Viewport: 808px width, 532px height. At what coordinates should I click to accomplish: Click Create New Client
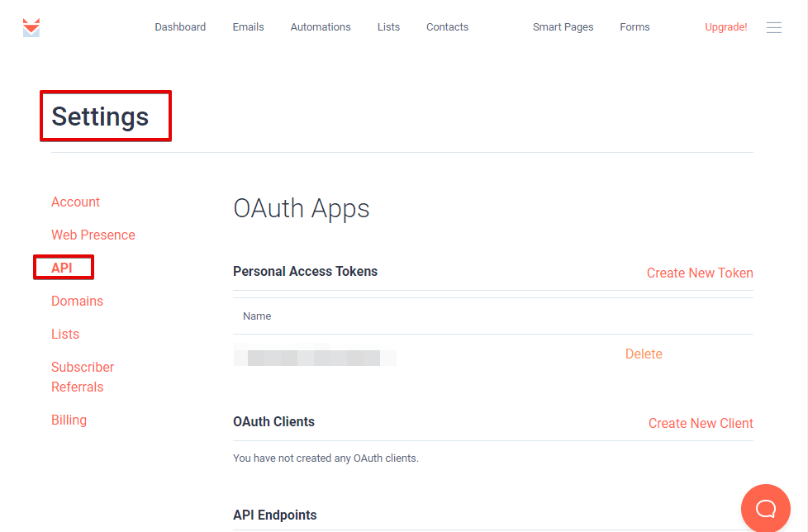701,423
